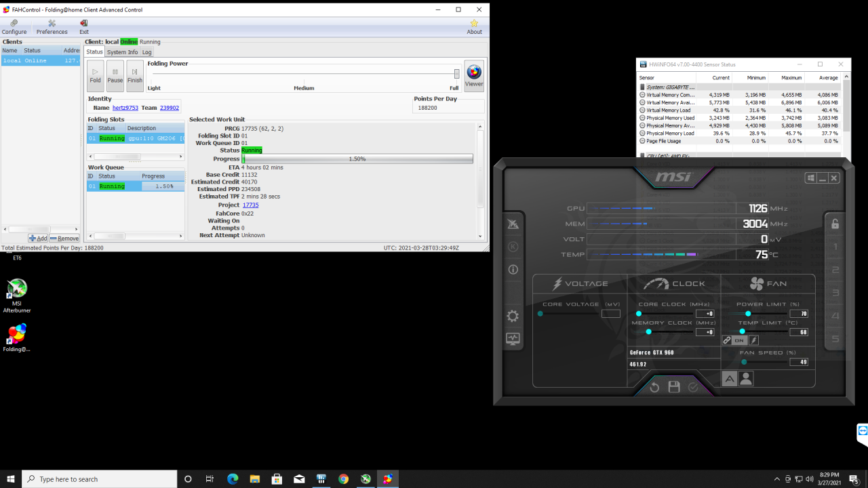
Task: Toggle the profile lock padlock icon
Action: (x=835, y=224)
